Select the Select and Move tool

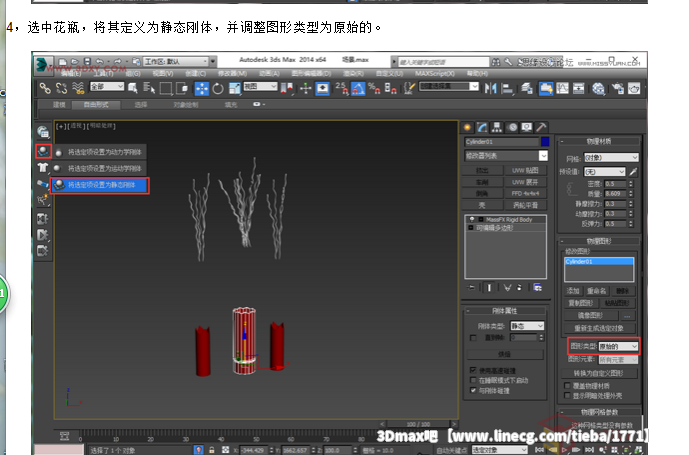(202, 88)
